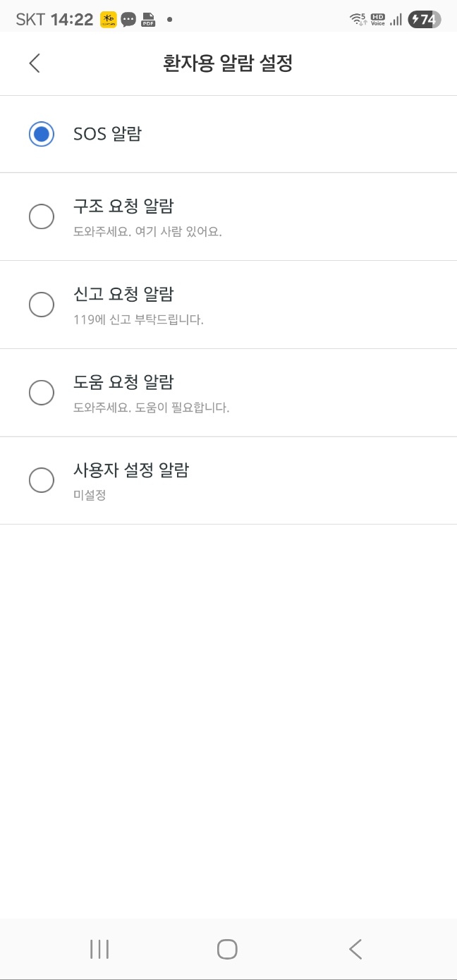Tap the system back button at bottom right
Image resolution: width=457 pixels, height=980 pixels.
[355, 949]
